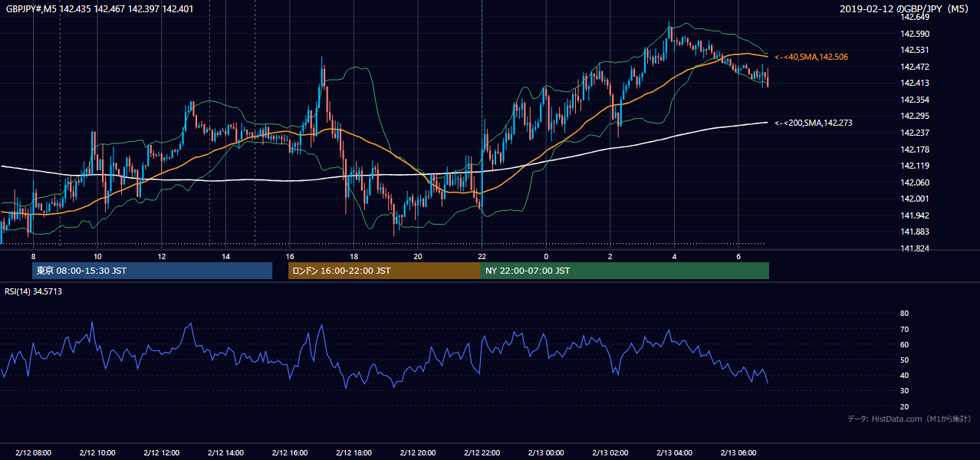Click price axis label 142.590
Viewport: 980px width, 460px height.
coord(914,34)
